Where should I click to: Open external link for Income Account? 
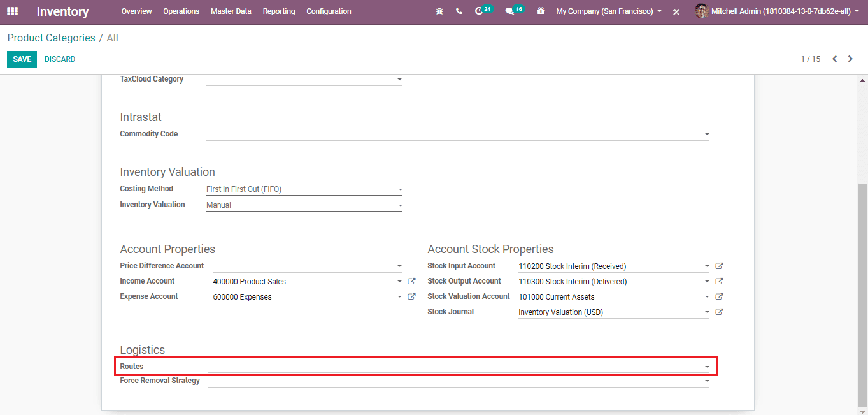click(x=411, y=281)
